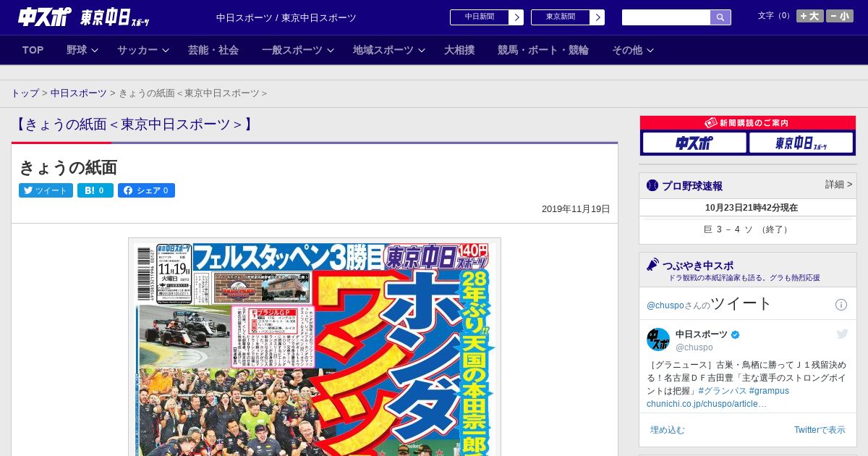This screenshot has width=868, height=456.
Task: Open the 中日スポーツ Twitter profile avatar
Action: pyautogui.click(x=658, y=339)
